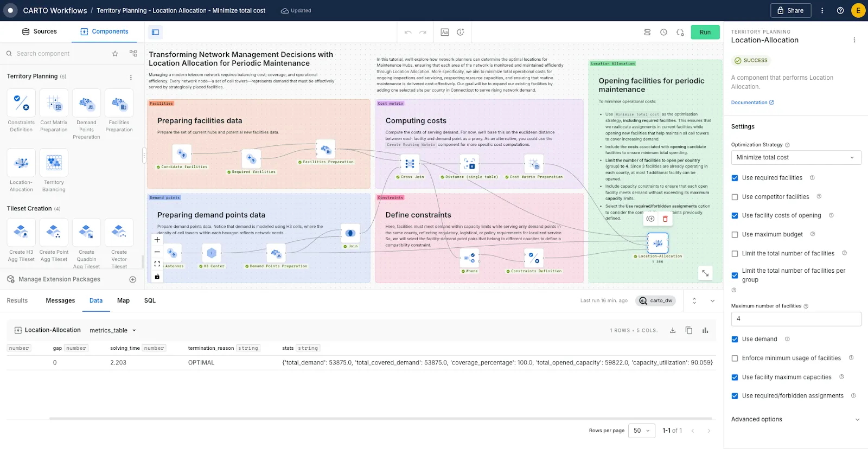Screen dimensions: 868x449
Task: Click the delete trash icon on node
Action: coord(665,219)
